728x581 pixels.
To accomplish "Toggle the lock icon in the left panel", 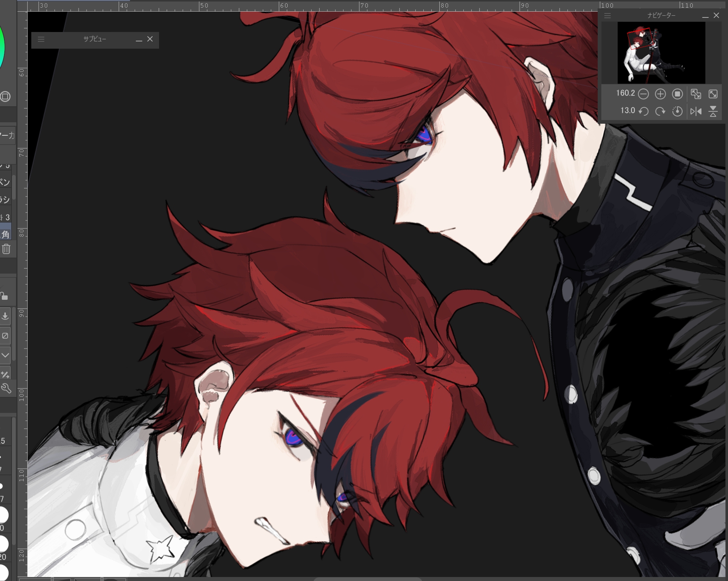I will tap(4, 297).
